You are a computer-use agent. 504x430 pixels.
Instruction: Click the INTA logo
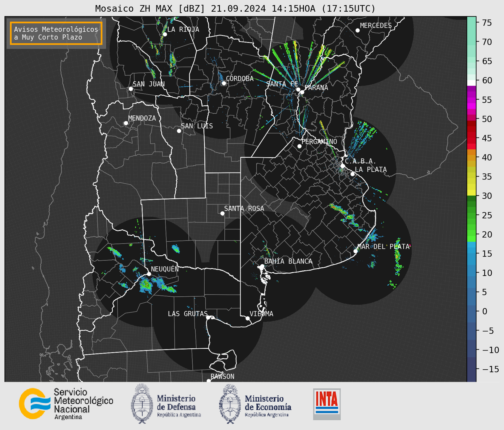coord(327,404)
